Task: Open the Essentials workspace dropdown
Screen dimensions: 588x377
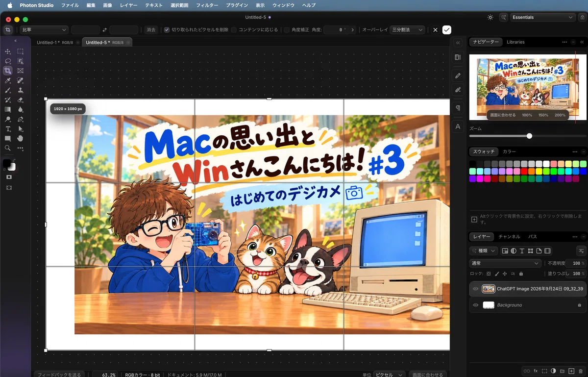Action: pyautogui.click(x=542, y=17)
